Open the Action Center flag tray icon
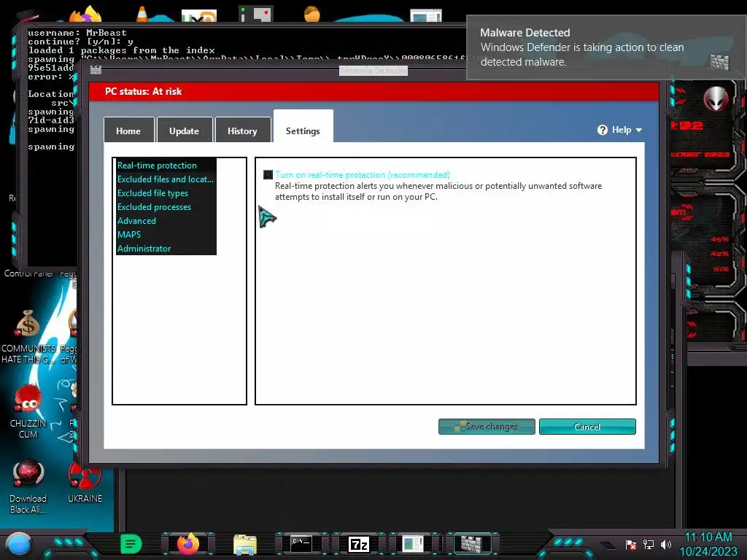This screenshot has height=560, width=747. [631, 544]
